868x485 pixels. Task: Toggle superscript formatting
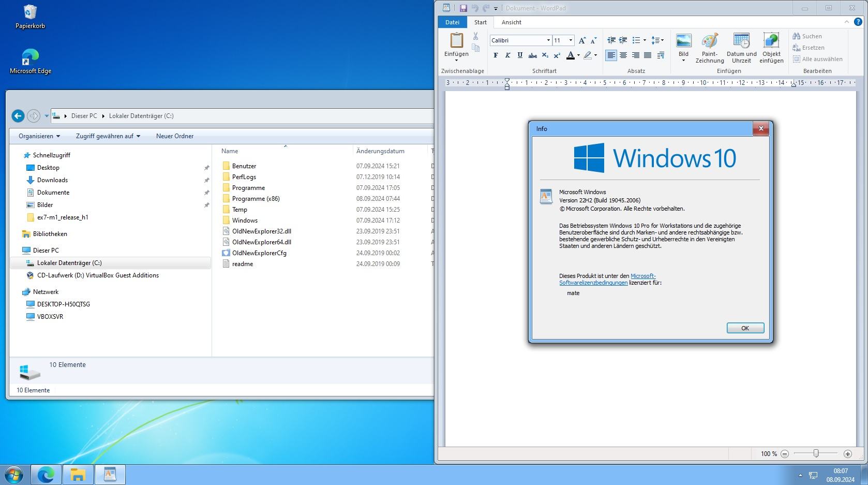click(x=557, y=55)
